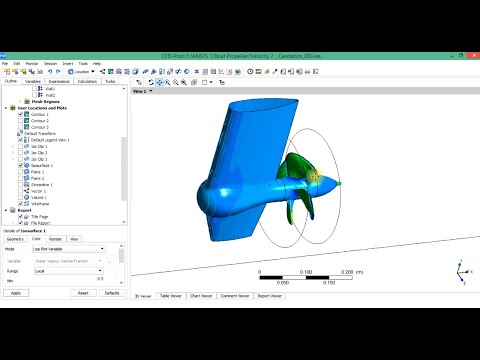This screenshot has width=480, height=360.
Task: Click the Defaults button
Action: [x=112, y=293]
